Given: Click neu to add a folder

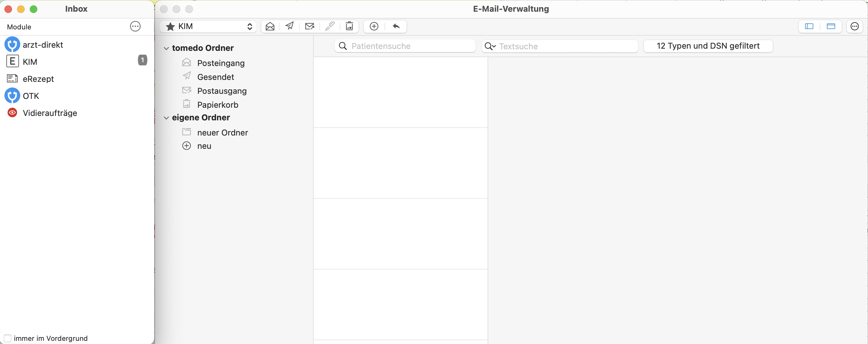Looking at the screenshot, I should click(204, 146).
